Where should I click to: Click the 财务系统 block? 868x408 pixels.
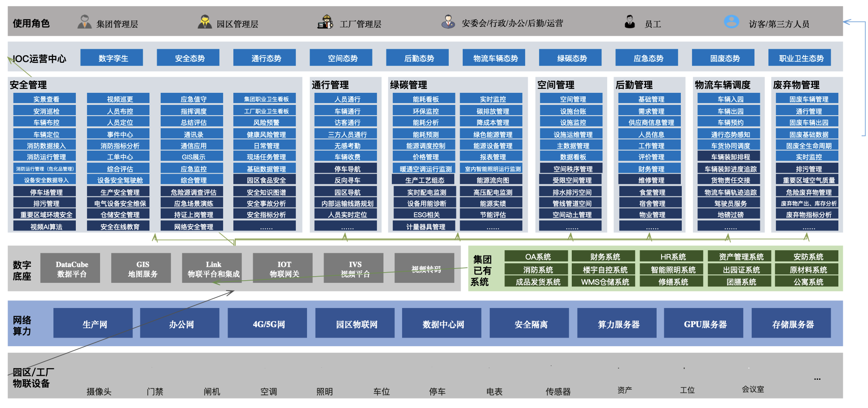(x=604, y=256)
